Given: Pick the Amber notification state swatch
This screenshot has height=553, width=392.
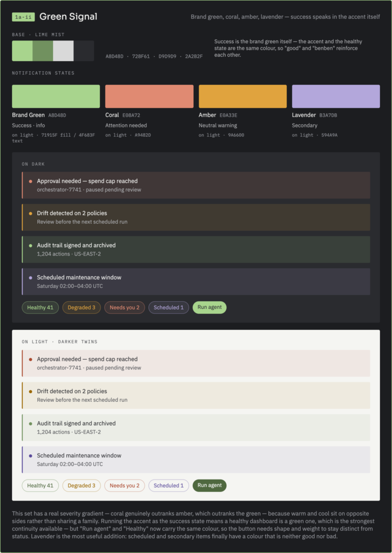Looking at the screenshot, I should (x=242, y=96).
